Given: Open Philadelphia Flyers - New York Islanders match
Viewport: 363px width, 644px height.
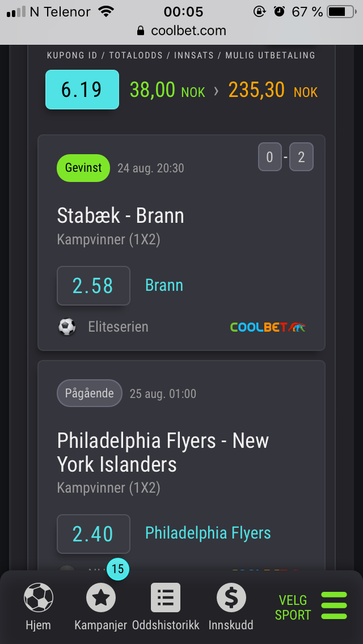Looking at the screenshot, I should 163,452.
